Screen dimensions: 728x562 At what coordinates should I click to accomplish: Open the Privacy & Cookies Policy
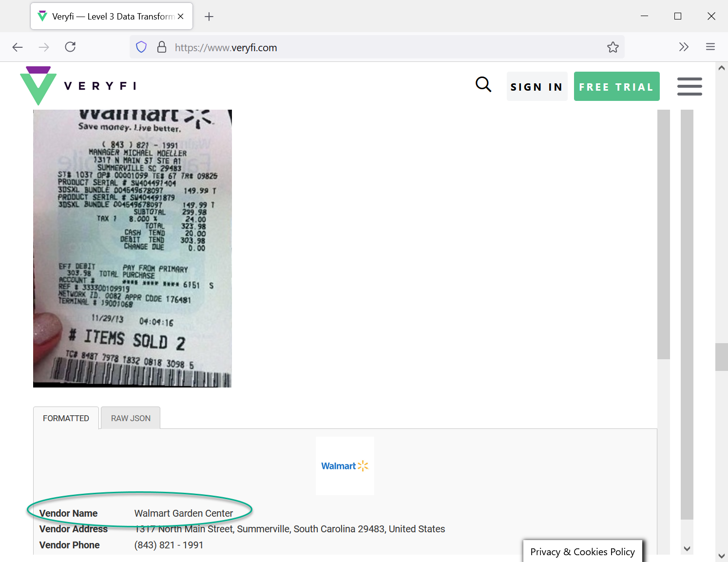click(x=582, y=552)
